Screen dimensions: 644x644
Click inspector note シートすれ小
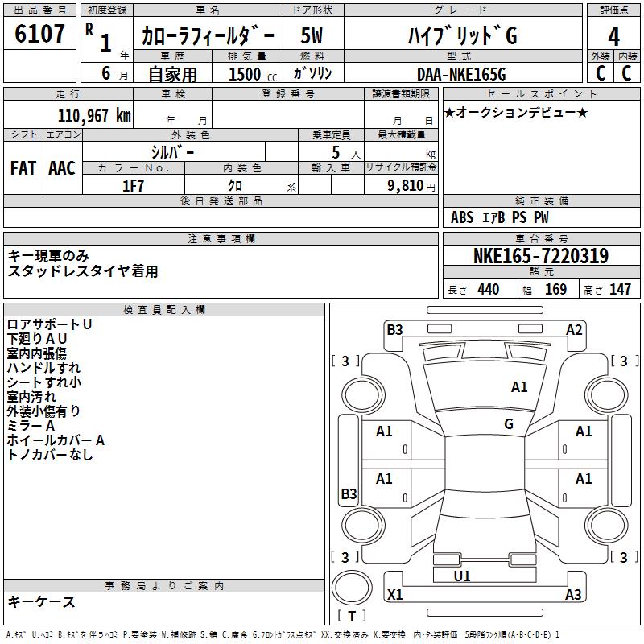pyautogui.click(x=44, y=382)
